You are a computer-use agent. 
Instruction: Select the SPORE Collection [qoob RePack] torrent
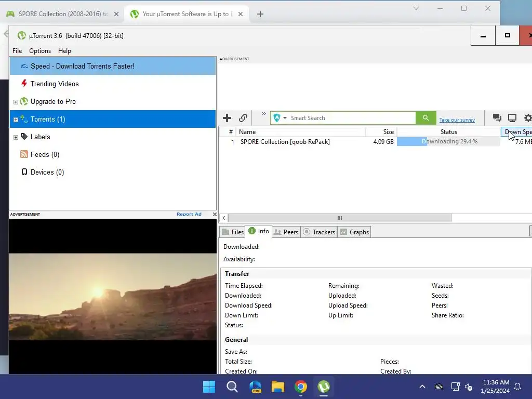[285, 142]
